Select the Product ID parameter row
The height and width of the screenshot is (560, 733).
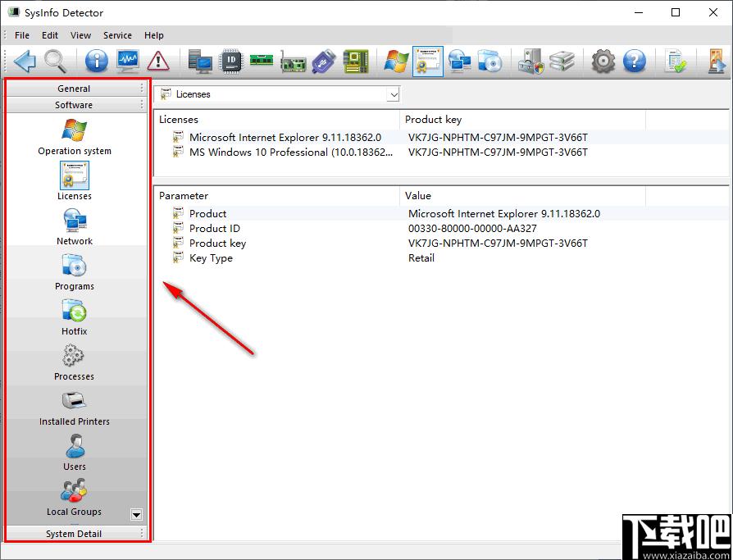point(441,229)
